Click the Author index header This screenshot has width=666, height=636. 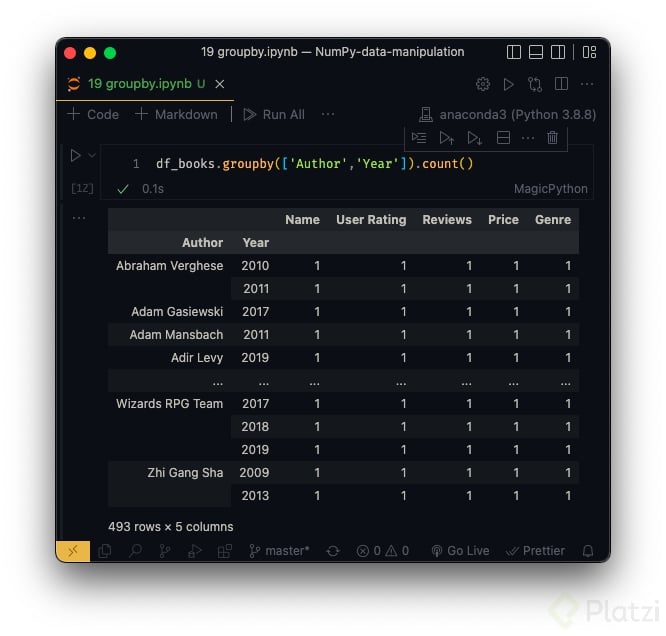(202, 243)
